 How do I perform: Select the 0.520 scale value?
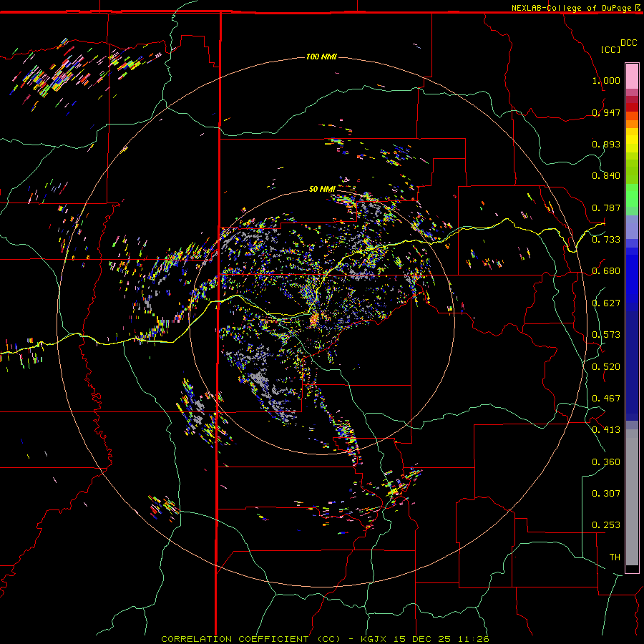click(x=606, y=367)
